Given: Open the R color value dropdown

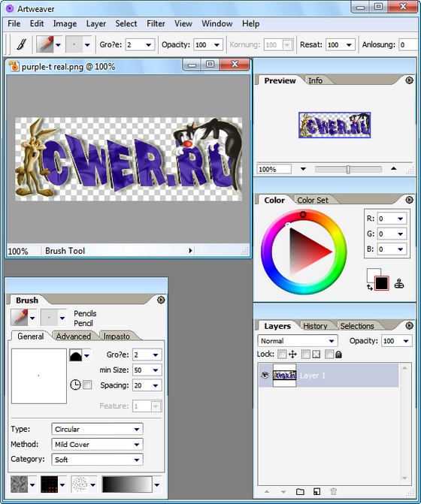Looking at the screenshot, I should 401,219.
